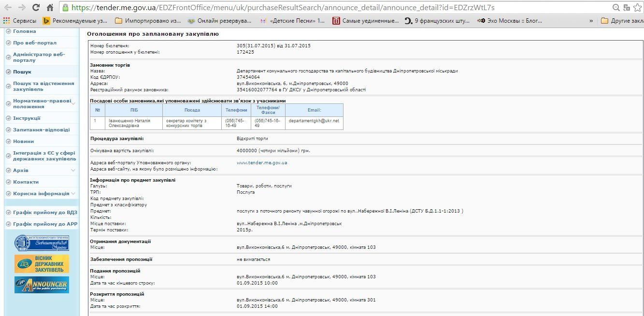
Task: Click the magnifier zoom icon near the address bar
Action: point(615,7)
